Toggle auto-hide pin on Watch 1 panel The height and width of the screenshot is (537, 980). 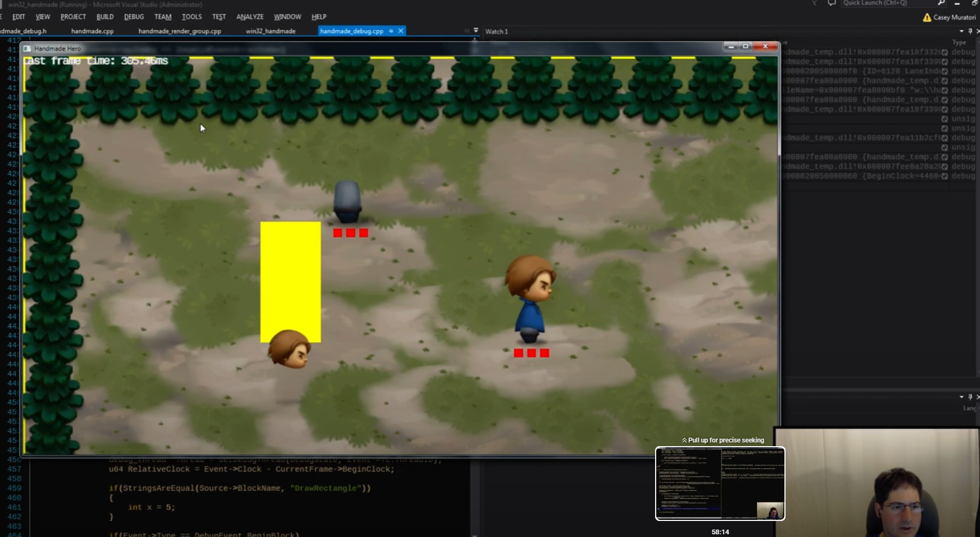(970, 32)
